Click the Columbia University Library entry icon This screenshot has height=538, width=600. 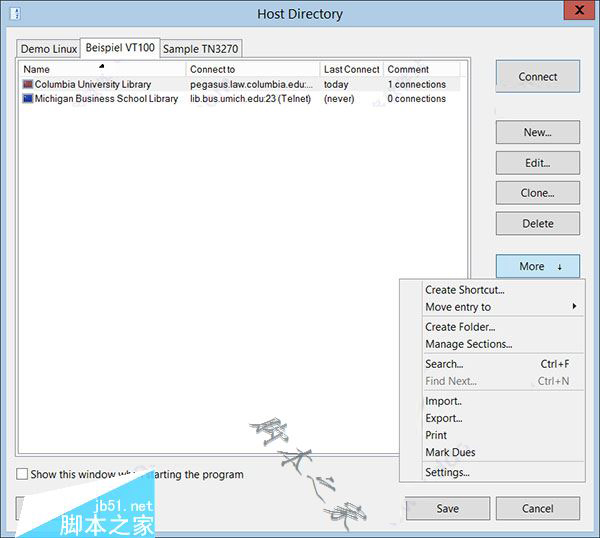tap(27, 85)
